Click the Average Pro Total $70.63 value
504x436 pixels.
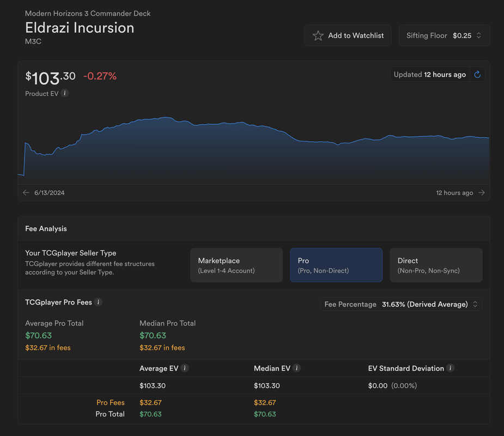coord(39,335)
